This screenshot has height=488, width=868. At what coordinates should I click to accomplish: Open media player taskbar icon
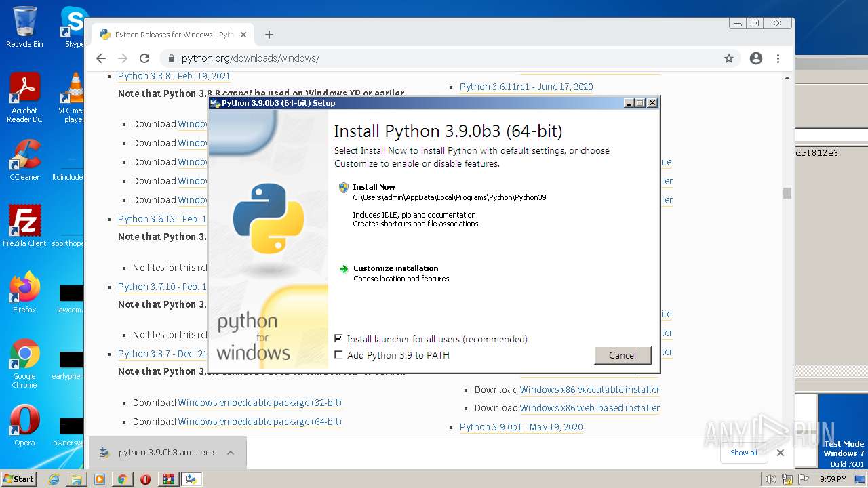pyautogui.click(x=100, y=479)
